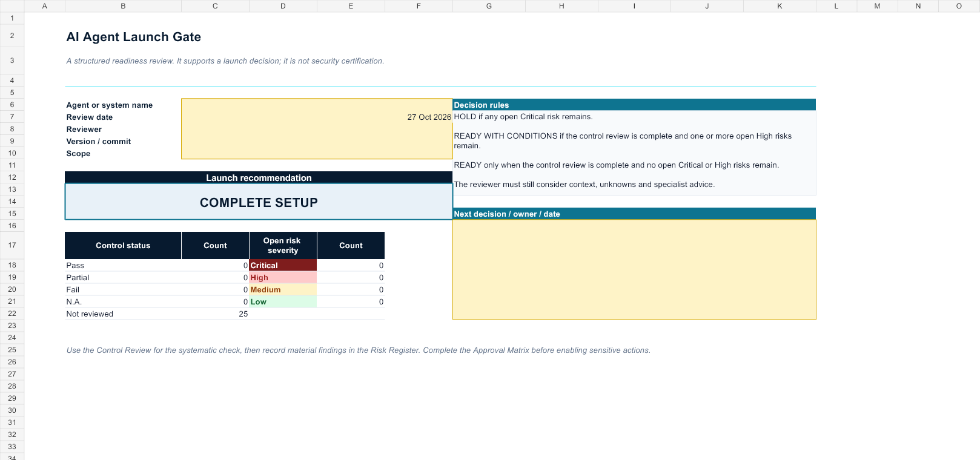The image size is (980, 460).
Task: Click the 'HOLD if any open Critical risk' rule
Action: [x=523, y=117]
